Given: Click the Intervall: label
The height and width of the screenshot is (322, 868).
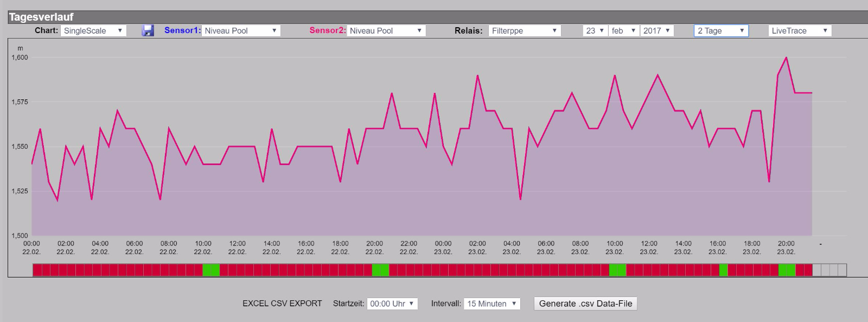Looking at the screenshot, I should tap(446, 304).
